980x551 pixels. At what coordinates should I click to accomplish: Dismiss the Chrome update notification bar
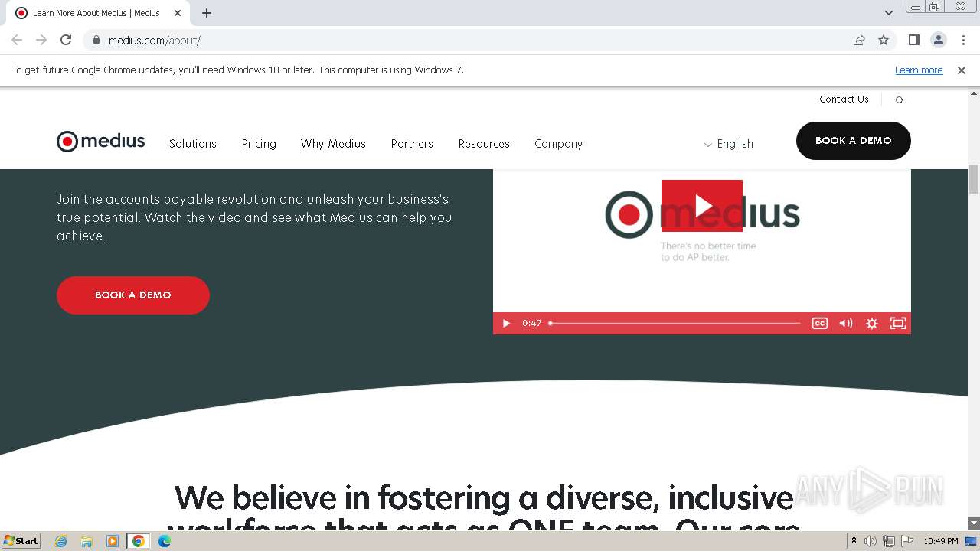(x=962, y=70)
